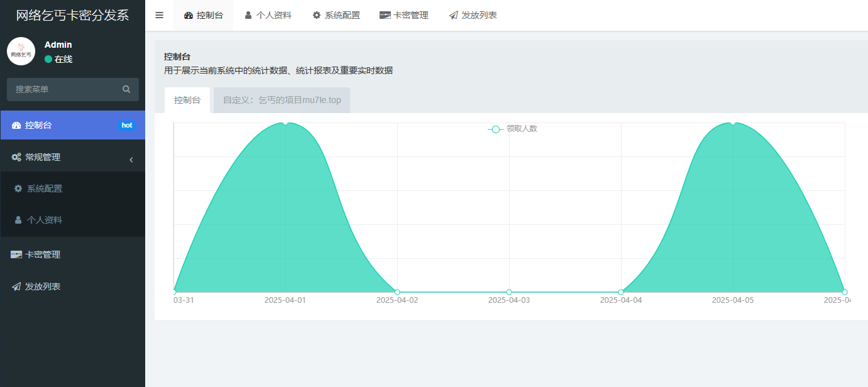Focus the 搜索菜单 search input
This screenshot has width=868, height=387.
click(63, 90)
